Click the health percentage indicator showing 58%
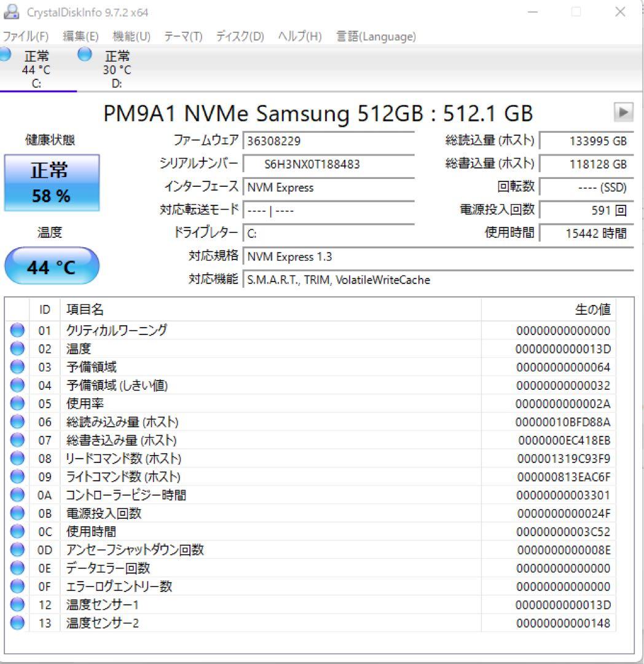644x664 pixels. [x=52, y=197]
